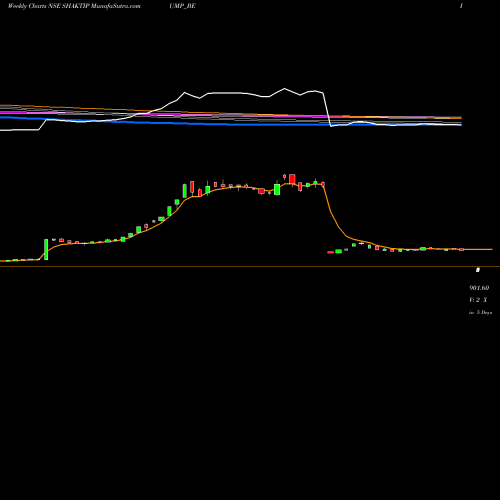
Task: Select the large red candle at the price peak
Action: (292, 179)
